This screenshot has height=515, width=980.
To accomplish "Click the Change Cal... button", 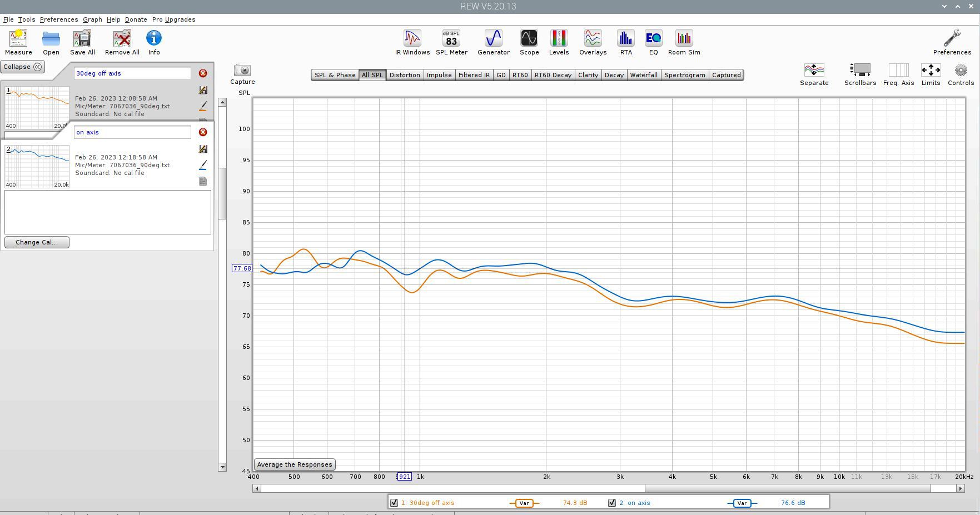I will click(37, 242).
